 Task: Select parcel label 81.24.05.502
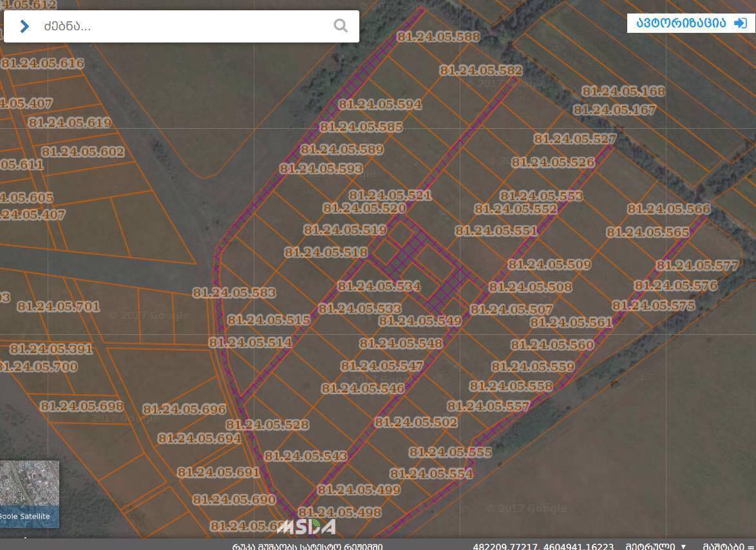[x=415, y=422]
